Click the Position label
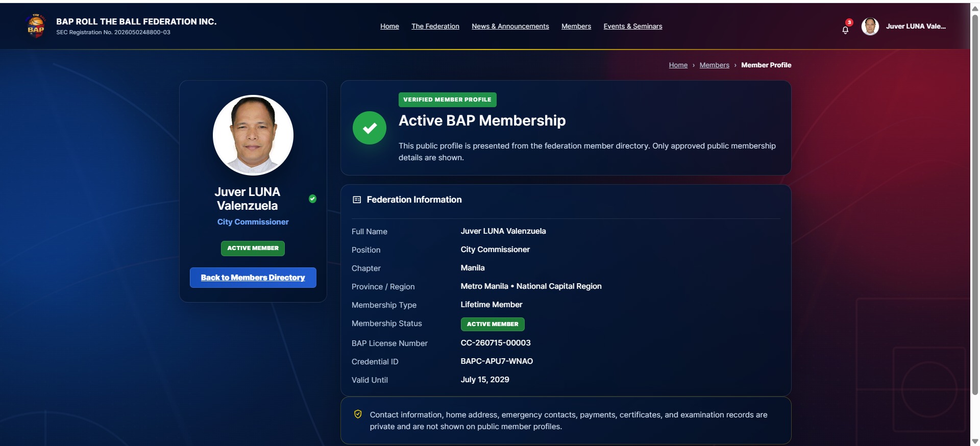Image resolution: width=980 pixels, height=446 pixels. (366, 250)
